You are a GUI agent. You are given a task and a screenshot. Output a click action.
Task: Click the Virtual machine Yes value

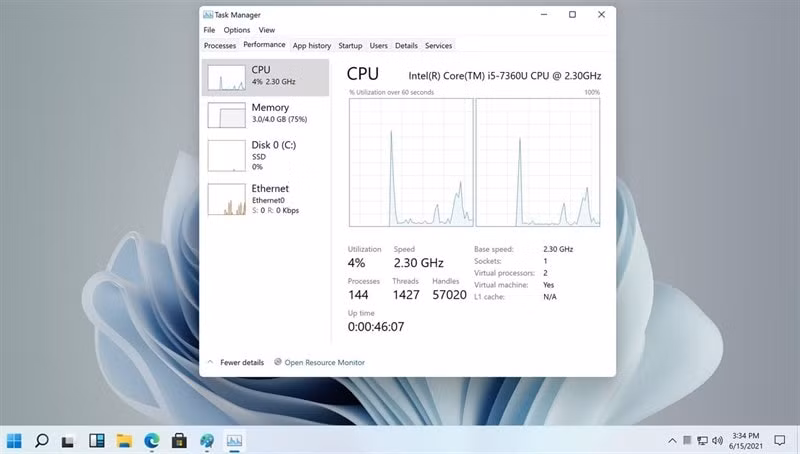pos(548,285)
